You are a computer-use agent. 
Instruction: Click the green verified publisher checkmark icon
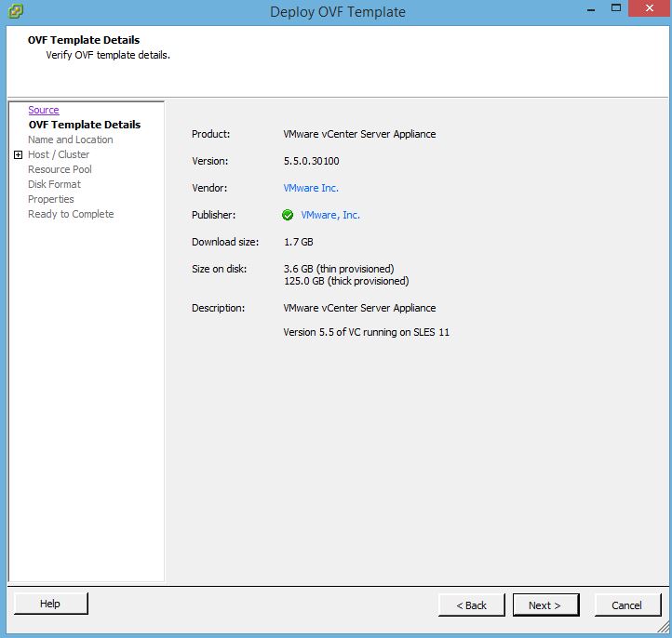pos(288,215)
